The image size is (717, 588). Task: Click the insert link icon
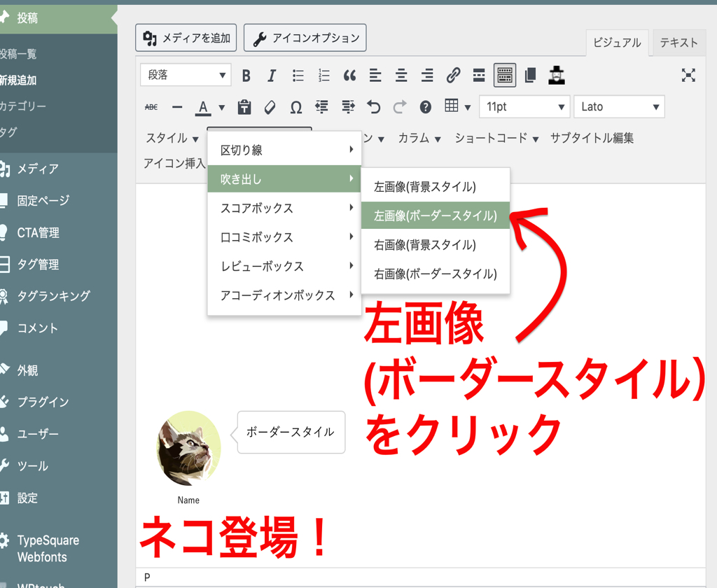pyautogui.click(x=453, y=76)
